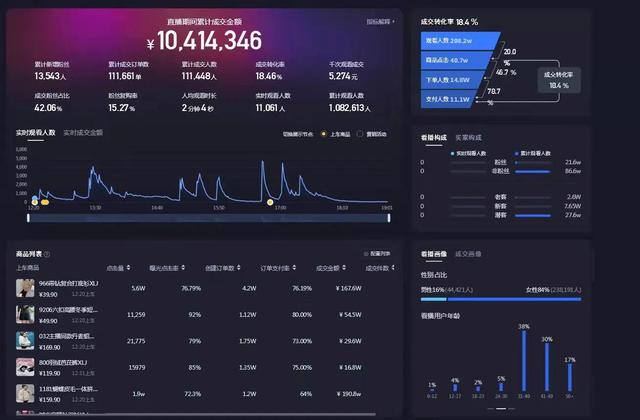The width and height of the screenshot is (640, 420).
Task: Switch to the 成交画像 tab
Action: 469,255
